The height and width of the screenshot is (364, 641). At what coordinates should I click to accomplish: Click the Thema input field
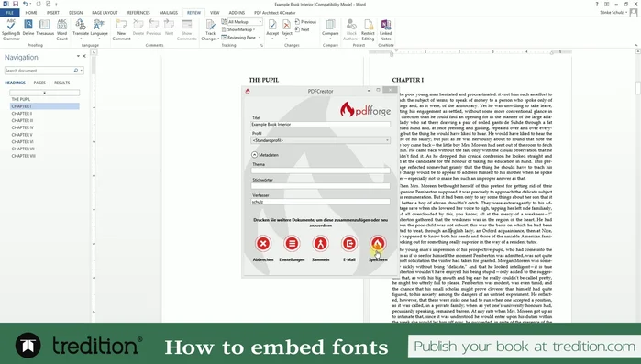(x=321, y=171)
